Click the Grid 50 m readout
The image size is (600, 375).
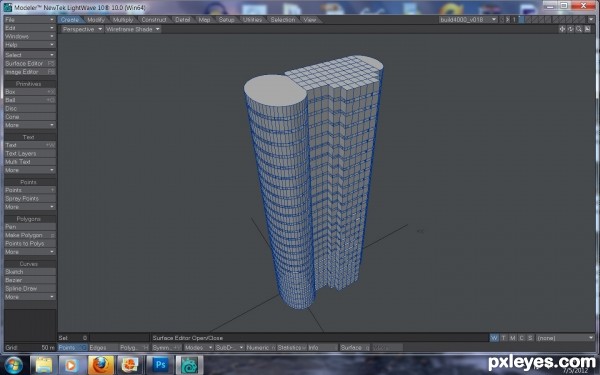point(30,347)
